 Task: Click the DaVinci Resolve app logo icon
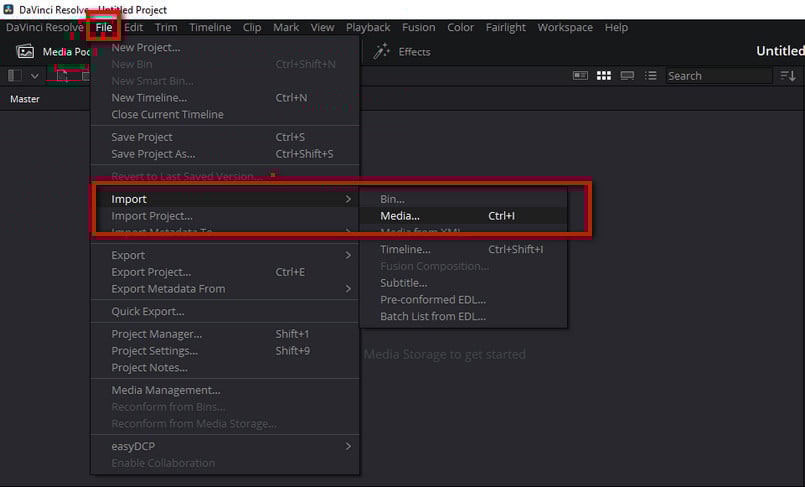coord(8,9)
